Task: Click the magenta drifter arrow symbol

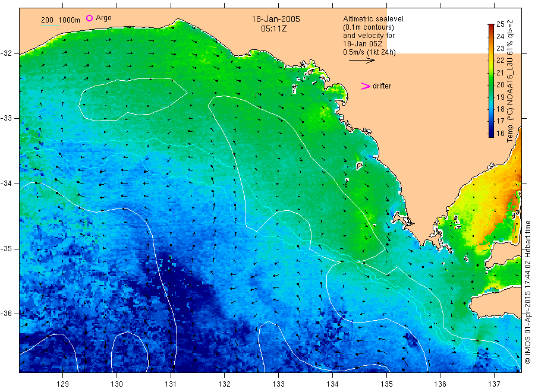Action: tap(366, 86)
